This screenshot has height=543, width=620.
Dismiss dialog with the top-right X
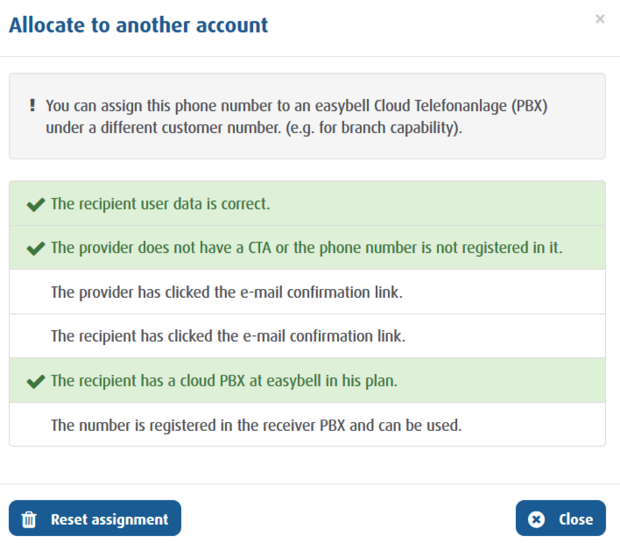(x=600, y=19)
